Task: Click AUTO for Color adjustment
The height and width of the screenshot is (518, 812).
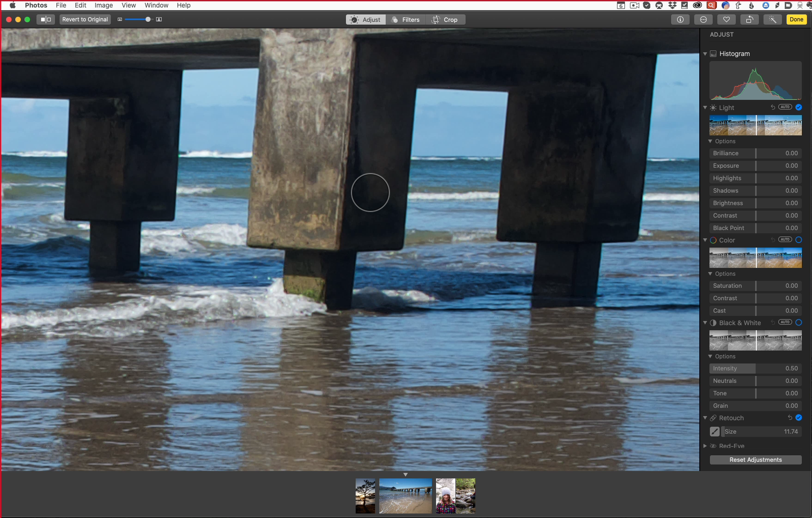Action: 785,239
